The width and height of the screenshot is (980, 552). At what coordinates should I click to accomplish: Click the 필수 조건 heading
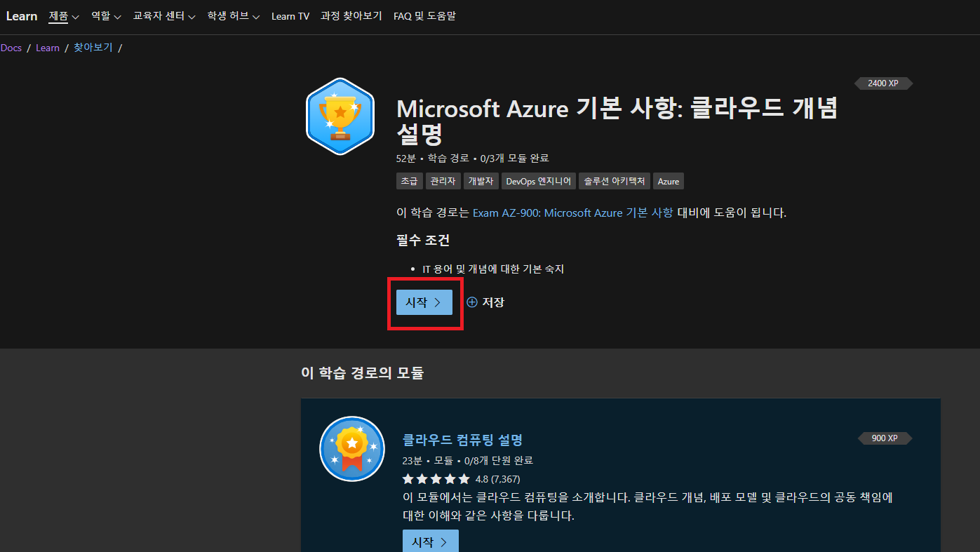pos(423,240)
